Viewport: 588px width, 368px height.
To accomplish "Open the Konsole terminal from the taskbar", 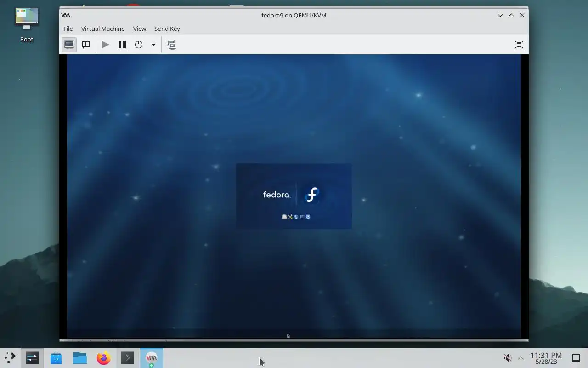I will (x=128, y=357).
